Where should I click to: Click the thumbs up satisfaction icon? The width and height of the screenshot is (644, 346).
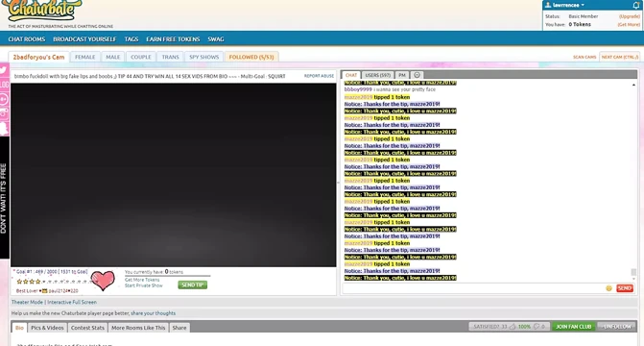(x=513, y=327)
